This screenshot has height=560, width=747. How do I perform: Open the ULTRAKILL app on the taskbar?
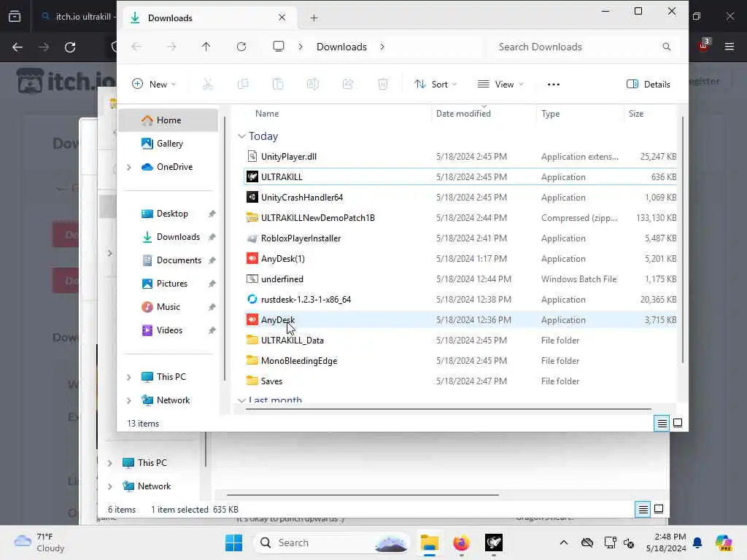pos(494,542)
